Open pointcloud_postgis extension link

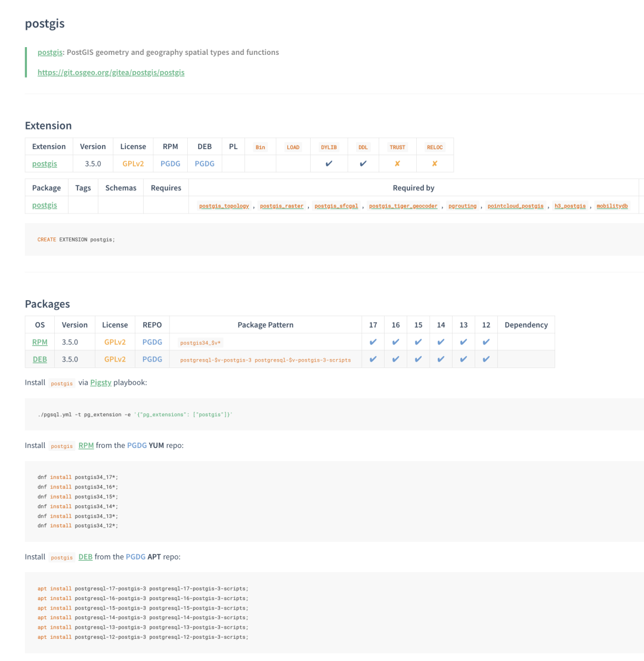(x=515, y=206)
